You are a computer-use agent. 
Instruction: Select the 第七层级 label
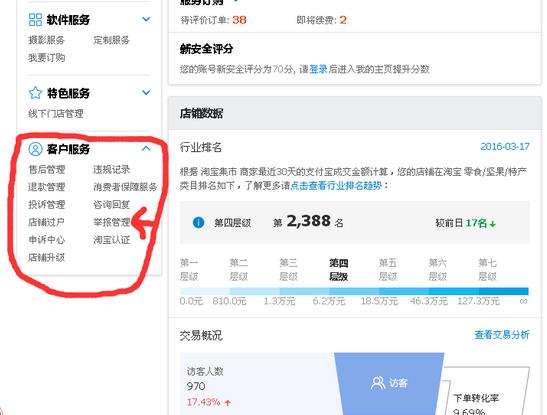tap(487, 270)
